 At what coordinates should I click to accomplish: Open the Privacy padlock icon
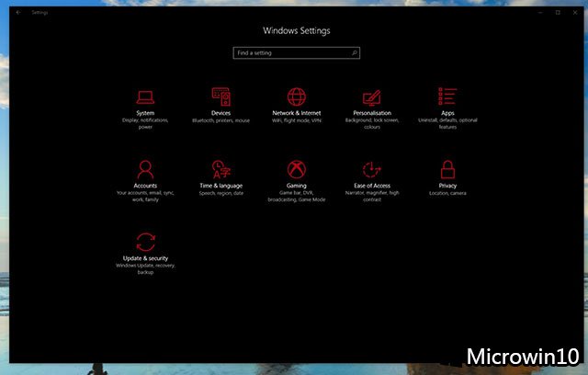click(x=447, y=169)
